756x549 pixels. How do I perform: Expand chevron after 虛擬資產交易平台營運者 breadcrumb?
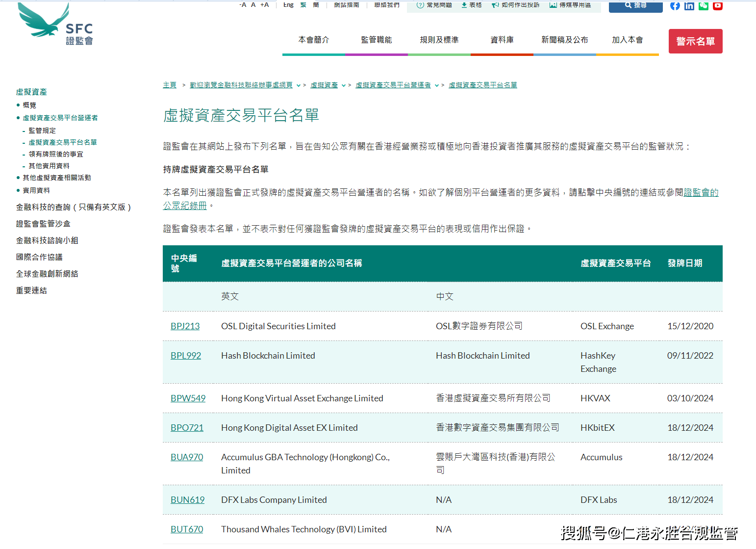436,85
